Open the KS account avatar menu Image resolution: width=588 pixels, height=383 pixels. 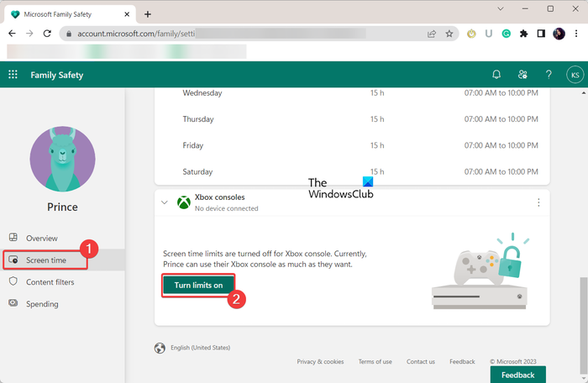tap(575, 75)
